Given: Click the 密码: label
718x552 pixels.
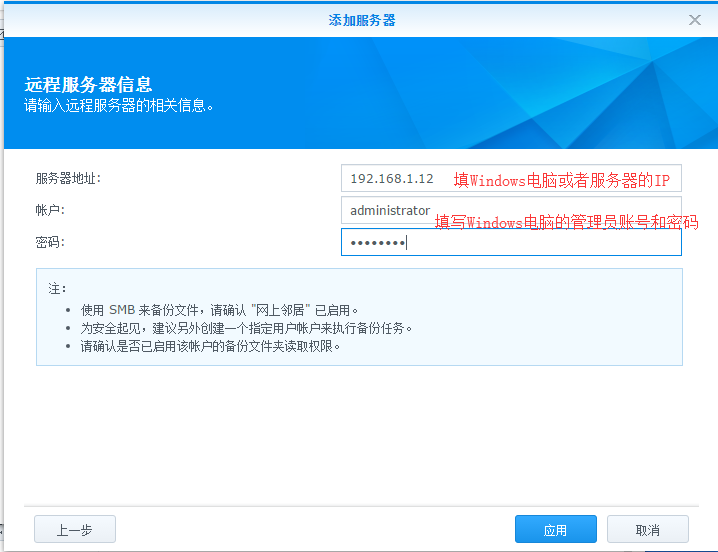Looking at the screenshot, I should pyautogui.click(x=50, y=242).
